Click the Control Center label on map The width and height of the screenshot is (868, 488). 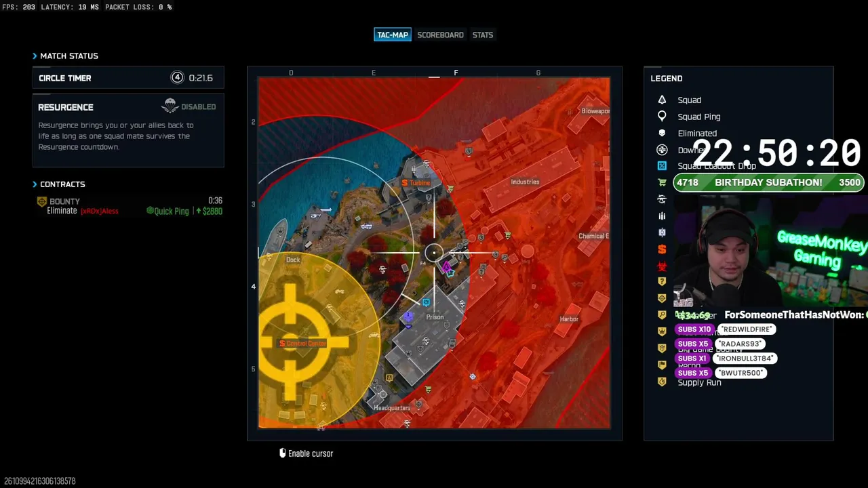pyautogui.click(x=306, y=344)
